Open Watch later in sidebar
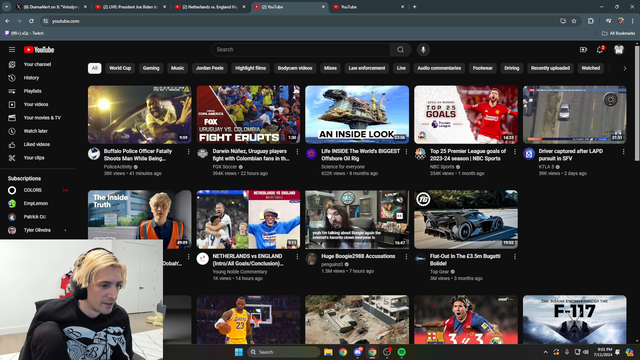Image resolution: width=640 pixels, height=360 pixels. [37, 131]
